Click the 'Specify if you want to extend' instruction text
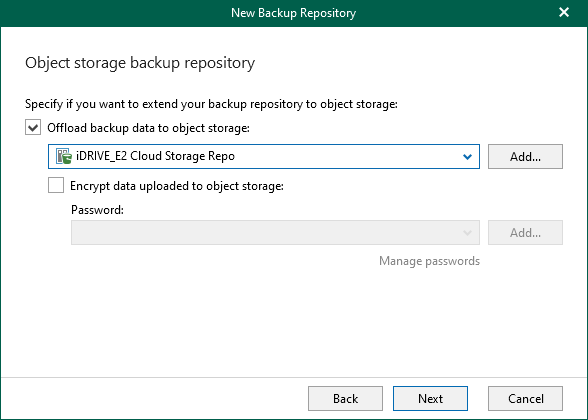This screenshot has width=588, height=420. click(x=211, y=104)
